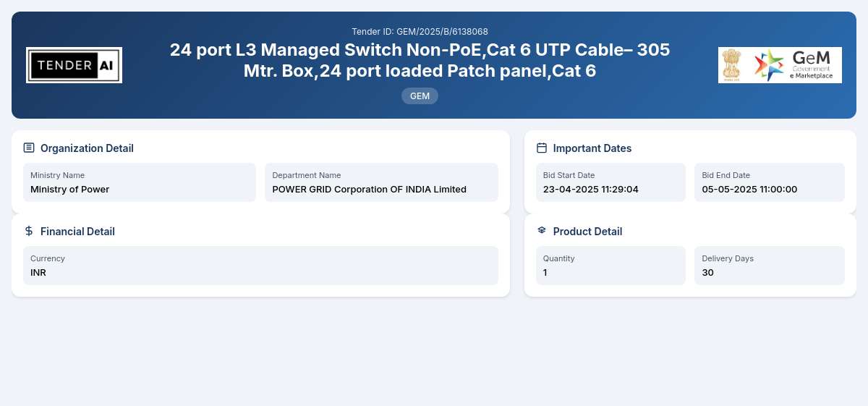Image resolution: width=868 pixels, height=406 pixels.
Task: Click the tender title heading
Action: point(420,60)
